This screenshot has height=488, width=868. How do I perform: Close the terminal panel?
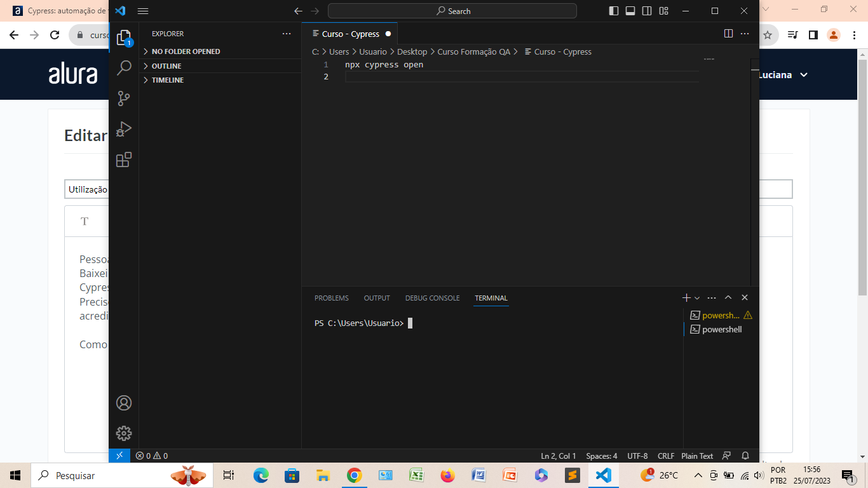745,297
